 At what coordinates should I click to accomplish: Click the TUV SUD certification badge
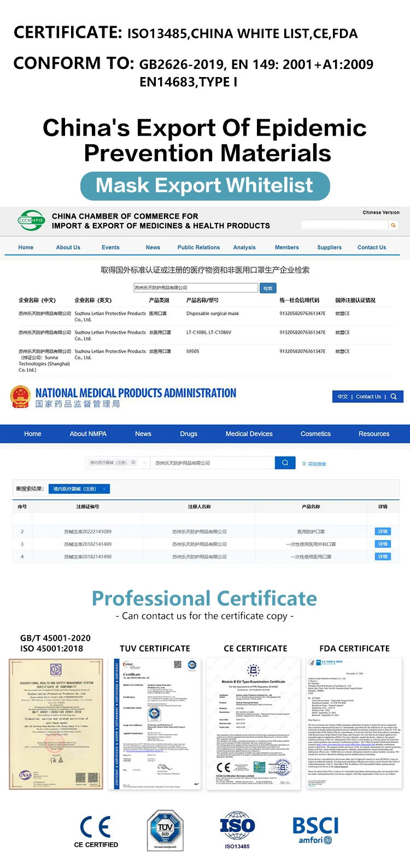click(165, 830)
